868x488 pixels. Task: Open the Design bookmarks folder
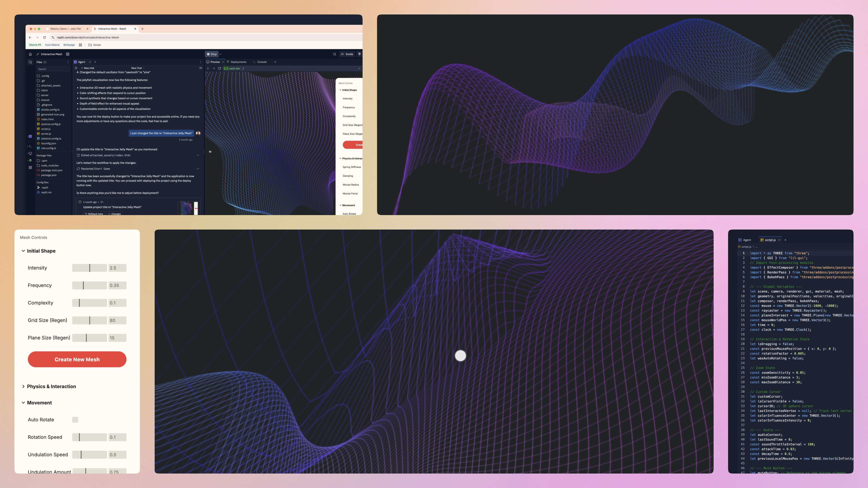95,45
